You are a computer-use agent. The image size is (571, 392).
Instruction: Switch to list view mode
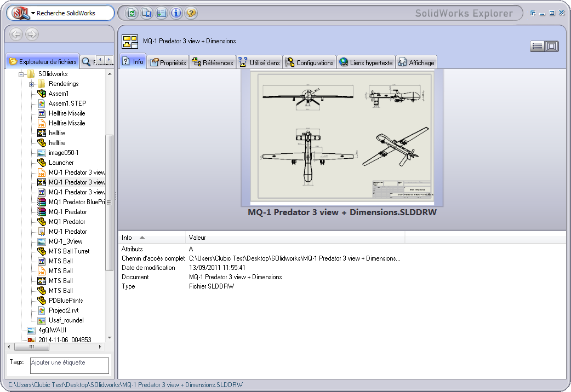coord(537,46)
